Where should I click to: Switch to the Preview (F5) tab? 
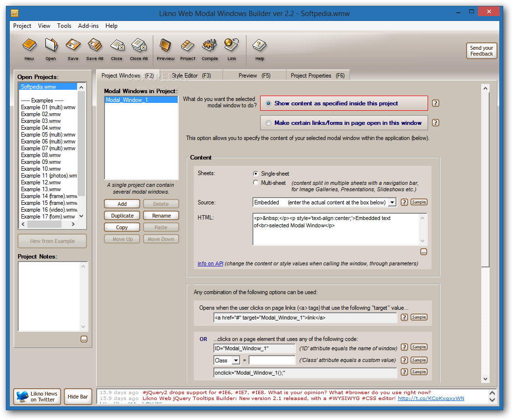254,76
